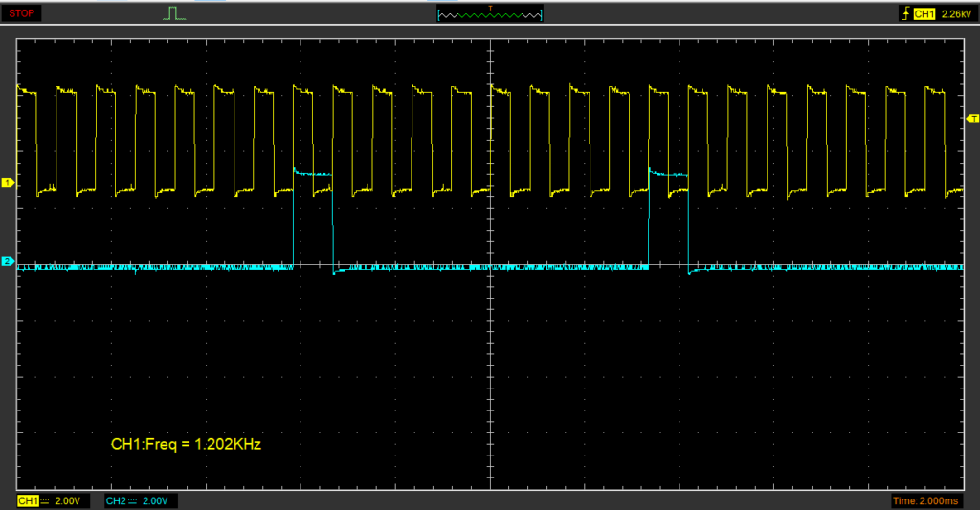Toggle the yellow CH1 channel label
The width and height of the screenshot is (980, 510).
[28, 501]
